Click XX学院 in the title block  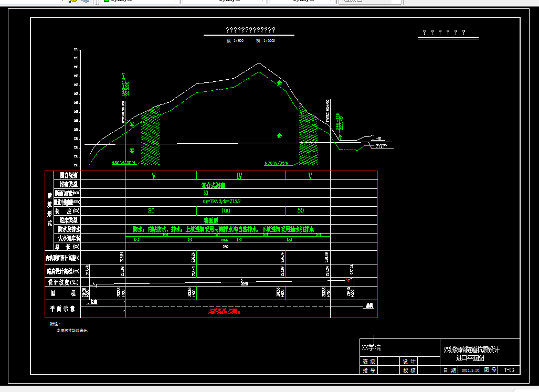(x=371, y=348)
